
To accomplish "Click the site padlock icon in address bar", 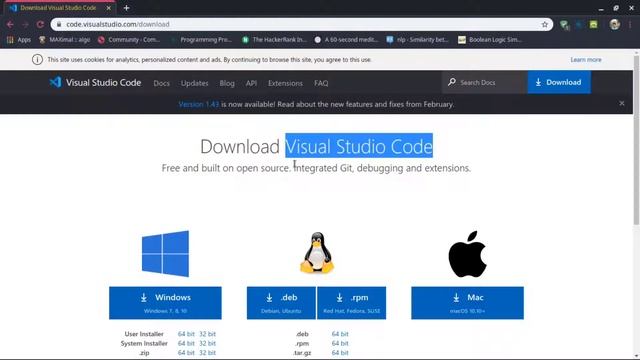I will [x=59, y=24].
